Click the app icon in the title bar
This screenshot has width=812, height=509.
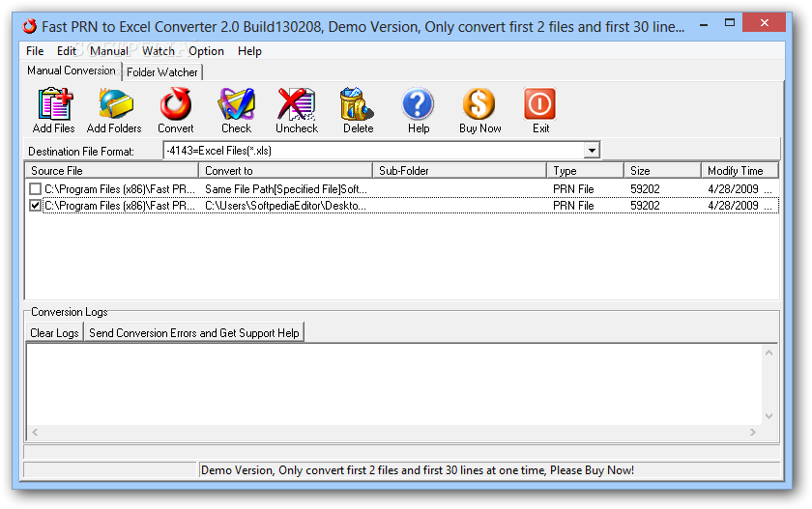30,26
